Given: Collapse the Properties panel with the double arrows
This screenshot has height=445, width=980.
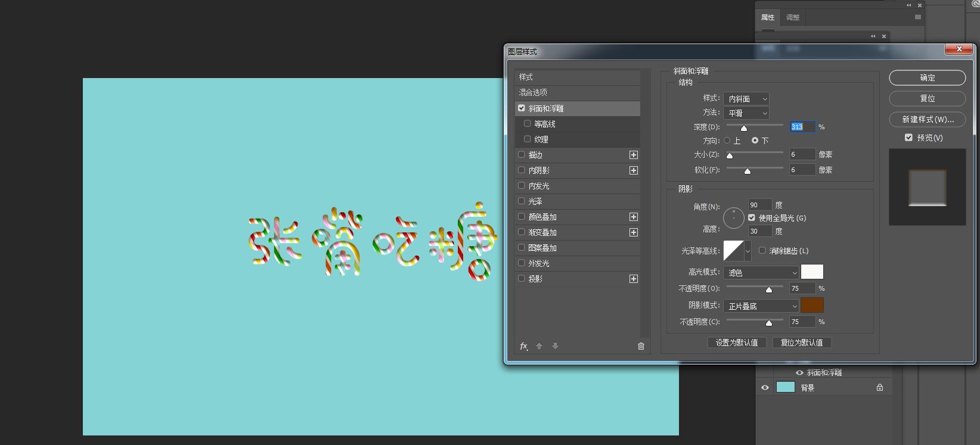Looking at the screenshot, I should pos(909,5).
